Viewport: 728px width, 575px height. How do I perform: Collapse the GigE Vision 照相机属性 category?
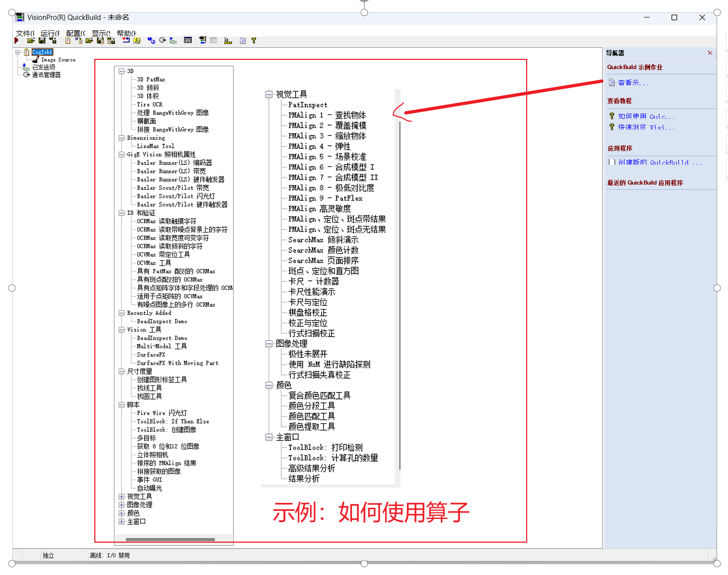[x=121, y=155]
